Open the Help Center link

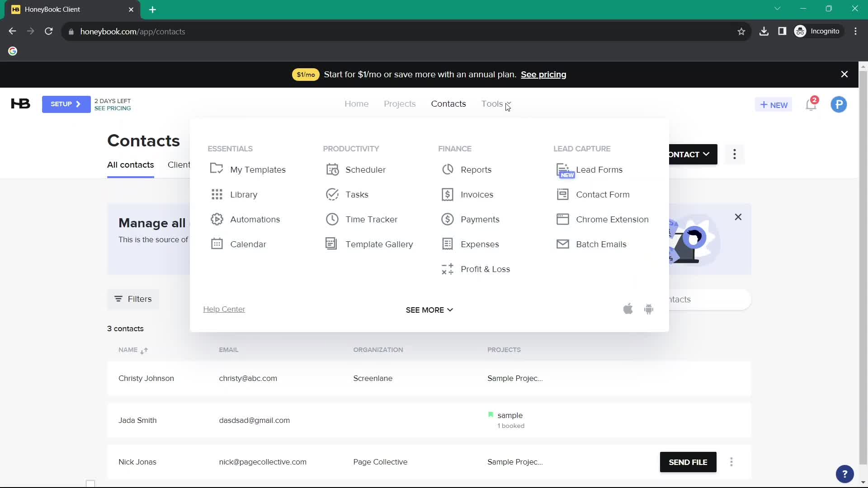(x=224, y=310)
